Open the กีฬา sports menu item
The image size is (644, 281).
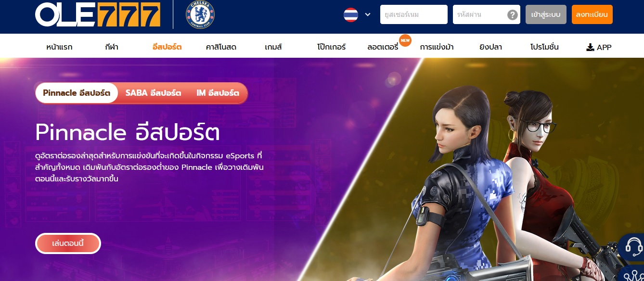tap(111, 47)
